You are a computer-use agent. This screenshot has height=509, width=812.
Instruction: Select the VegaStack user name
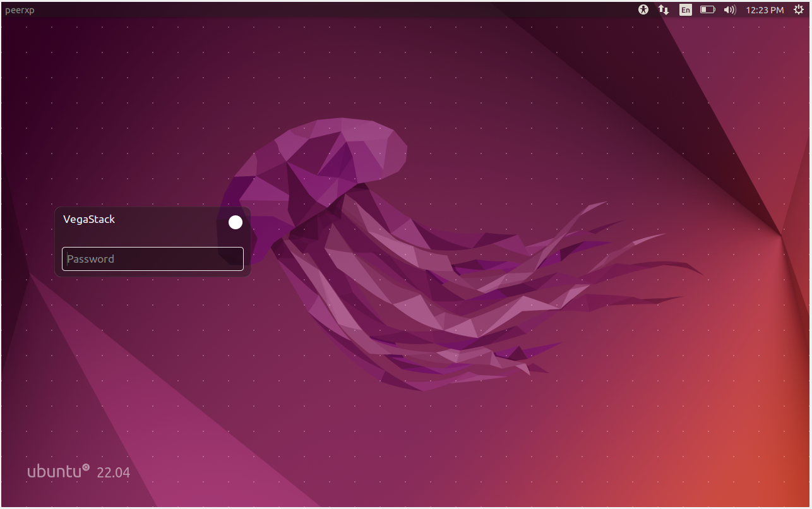coord(89,219)
